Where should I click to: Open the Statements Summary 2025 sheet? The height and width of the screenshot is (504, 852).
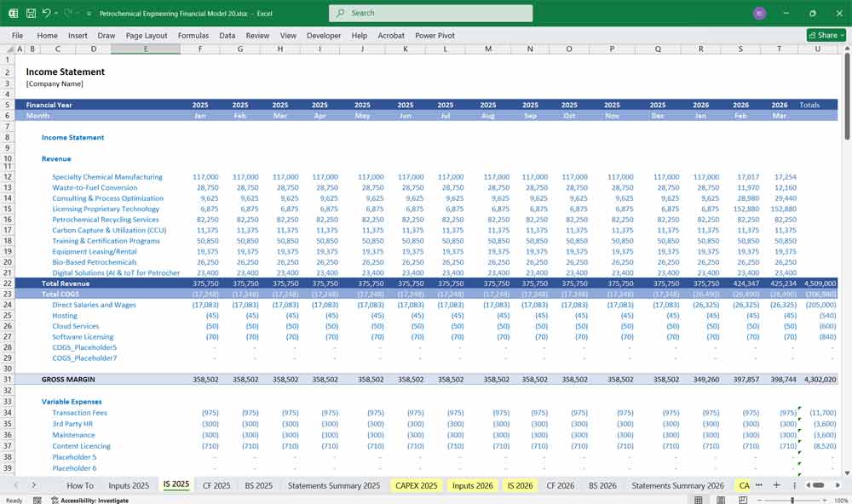tap(332, 484)
